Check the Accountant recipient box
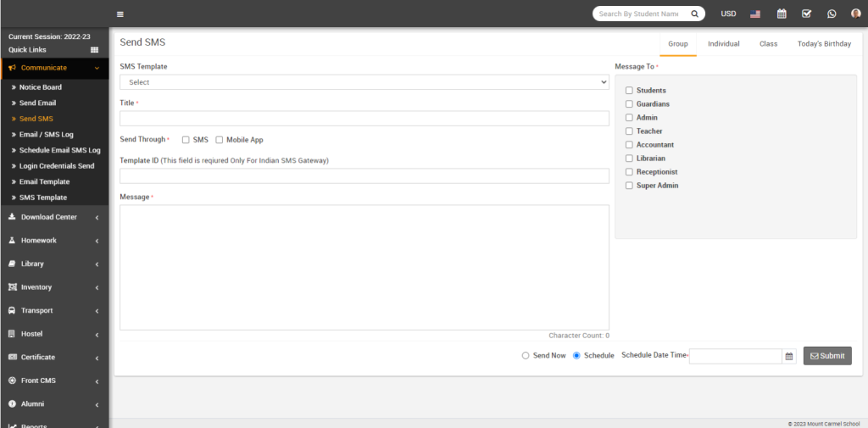Viewport: 868px width, 428px height. pos(629,145)
